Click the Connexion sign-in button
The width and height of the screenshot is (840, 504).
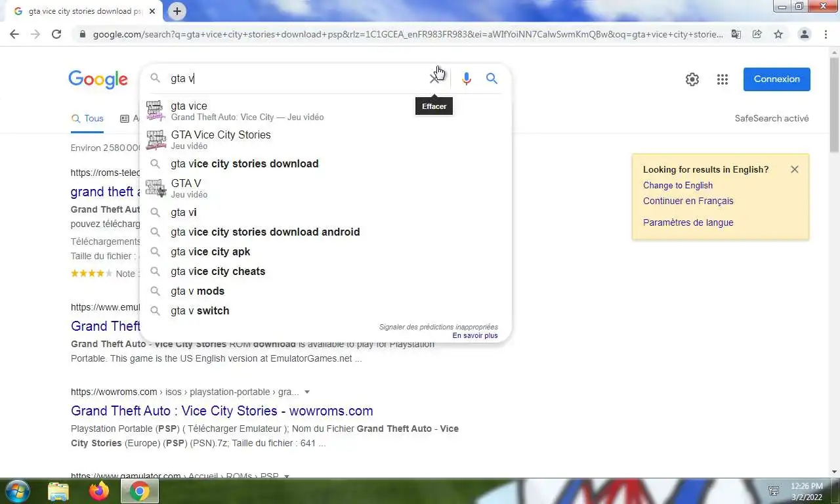776,79
